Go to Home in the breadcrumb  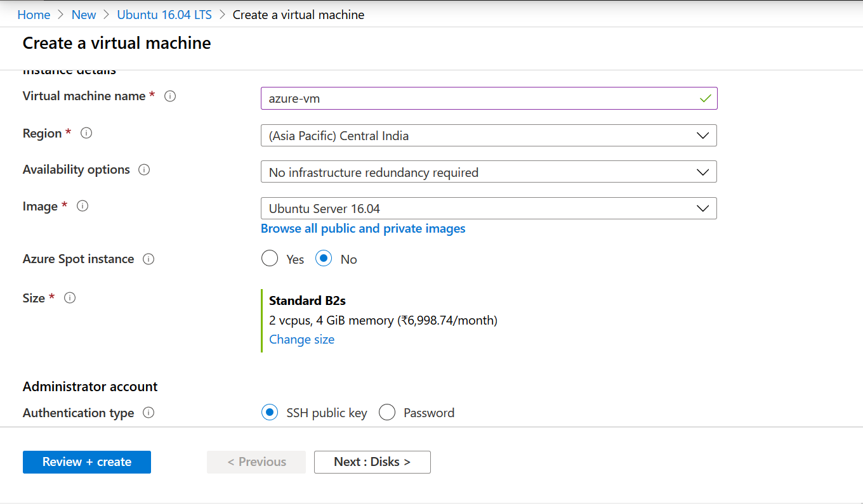tap(34, 15)
